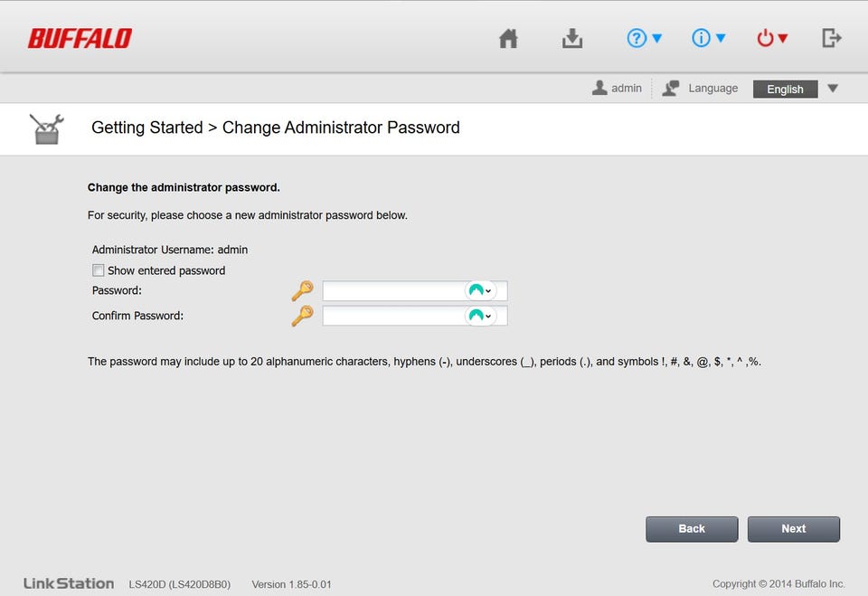Image resolution: width=868 pixels, height=596 pixels.
Task: Click the Getting Started toolbox icon
Action: coord(45,128)
